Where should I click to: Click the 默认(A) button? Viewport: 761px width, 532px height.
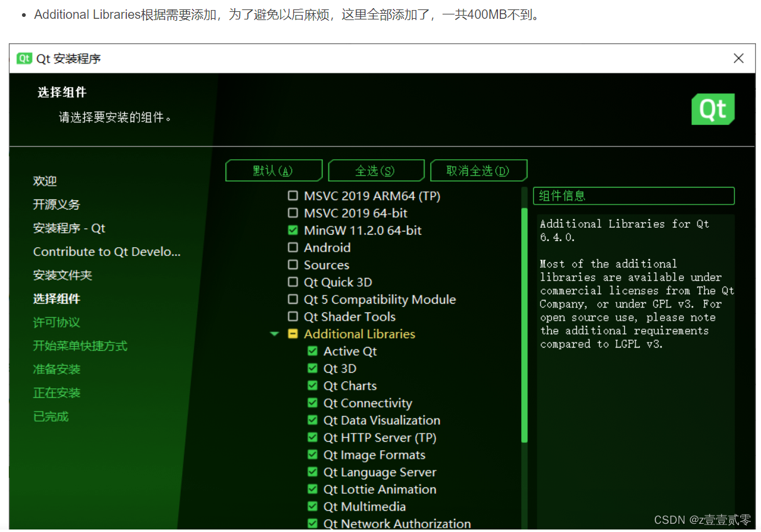coord(274,171)
